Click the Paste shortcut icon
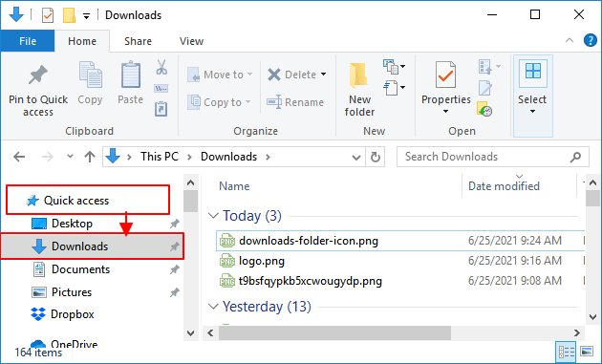The height and width of the screenshot is (364, 602). [161, 109]
